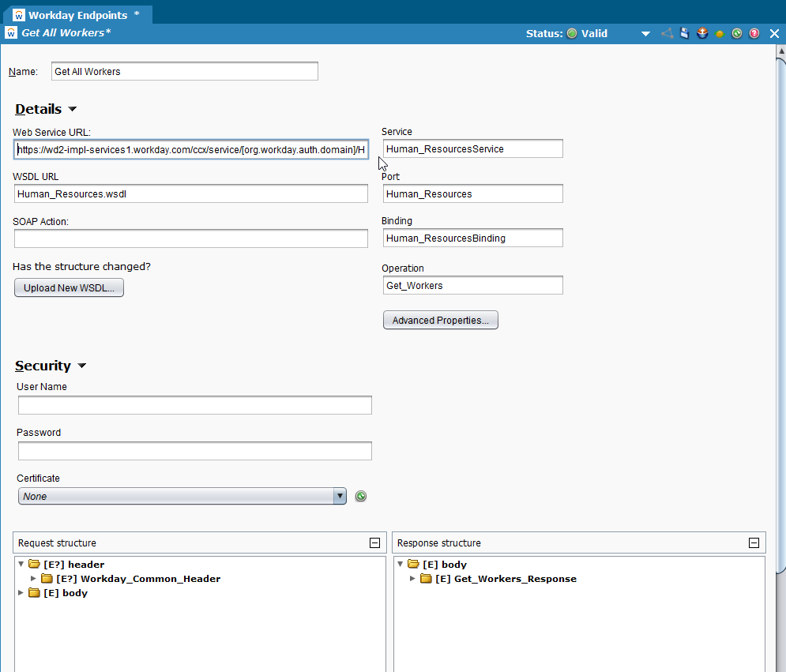This screenshot has height=672, width=786.
Task: Click the green refresh icon in header
Action: [737, 33]
